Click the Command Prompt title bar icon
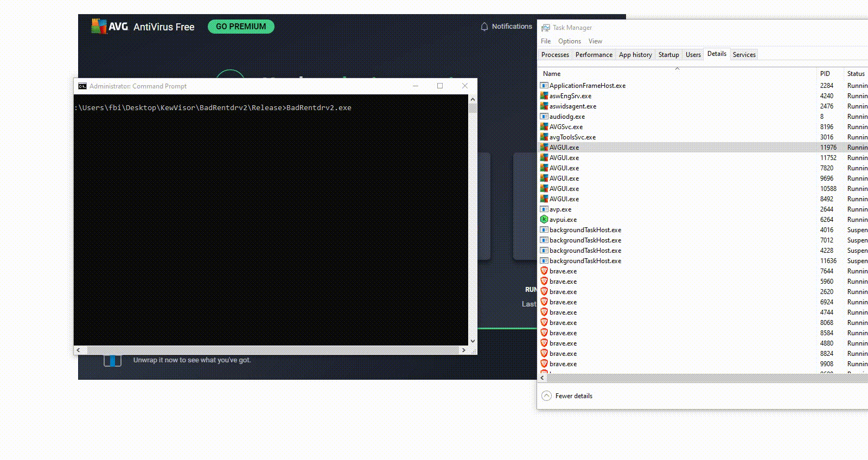 point(82,86)
